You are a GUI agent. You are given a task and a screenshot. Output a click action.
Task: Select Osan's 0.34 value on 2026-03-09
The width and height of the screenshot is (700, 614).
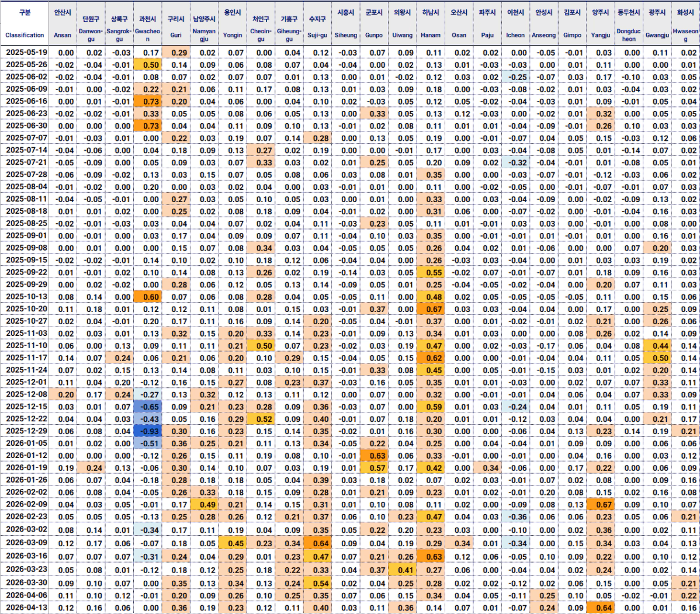pos(459,543)
